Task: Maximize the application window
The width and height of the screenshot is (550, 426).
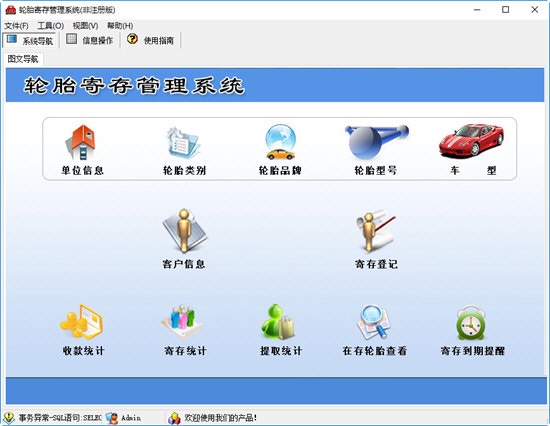Action: [x=505, y=9]
